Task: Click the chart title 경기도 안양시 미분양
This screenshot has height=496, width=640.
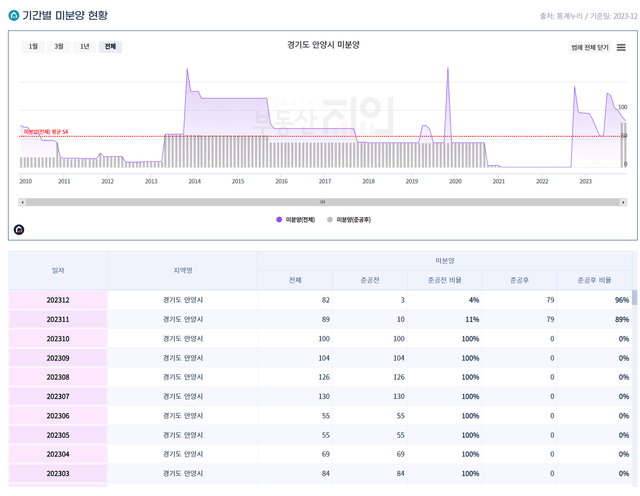Action: coord(323,45)
